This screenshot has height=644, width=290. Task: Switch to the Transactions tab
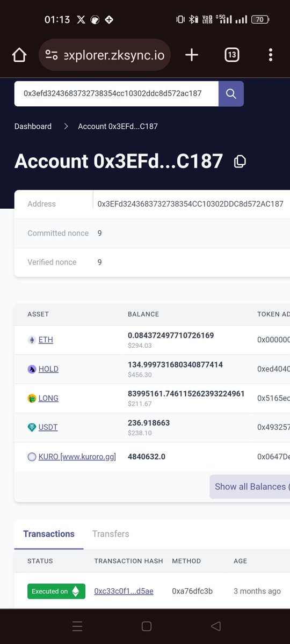click(49, 534)
